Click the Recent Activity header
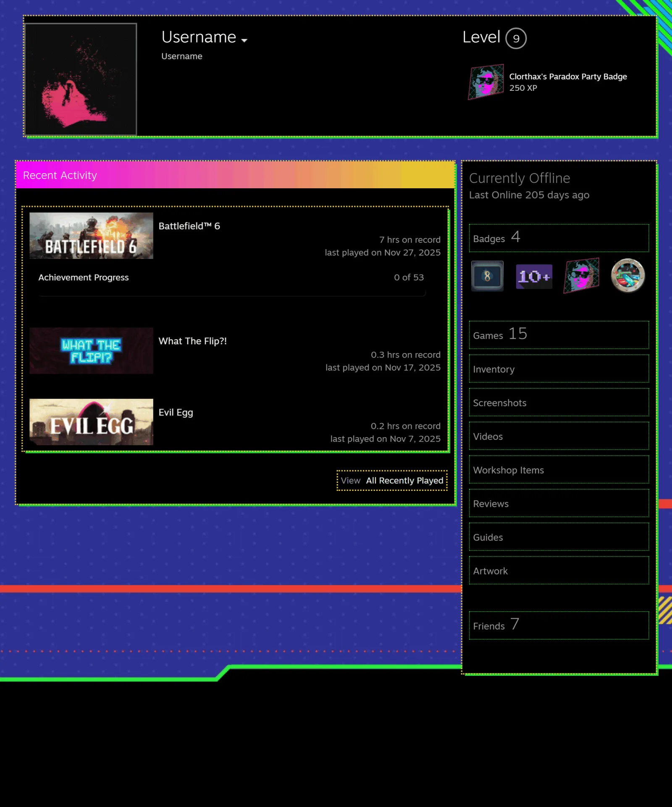The width and height of the screenshot is (672, 807). pos(235,175)
